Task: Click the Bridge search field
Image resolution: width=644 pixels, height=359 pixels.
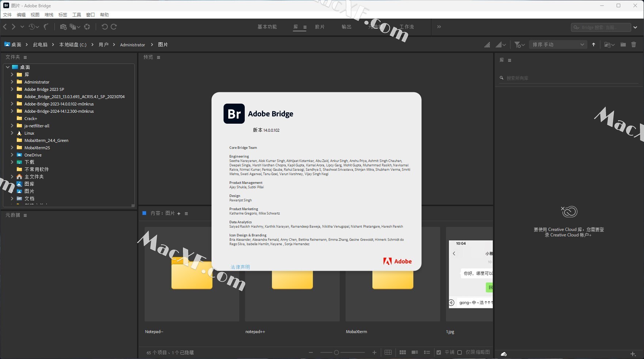Action: pyautogui.click(x=601, y=27)
